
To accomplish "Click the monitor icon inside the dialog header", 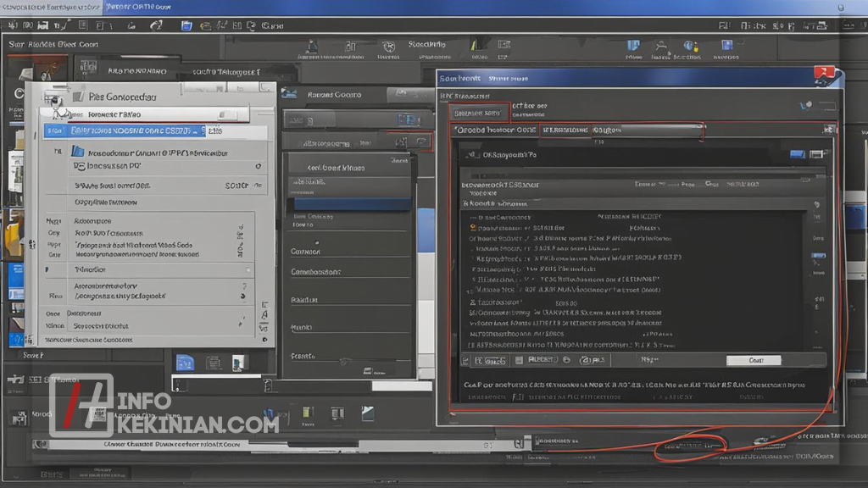I will [797, 154].
